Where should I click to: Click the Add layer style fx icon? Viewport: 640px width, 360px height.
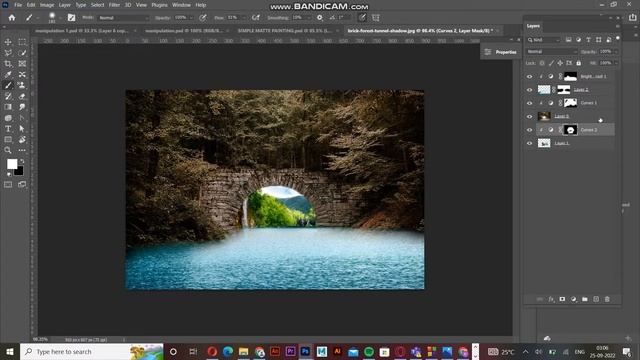pos(551,299)
